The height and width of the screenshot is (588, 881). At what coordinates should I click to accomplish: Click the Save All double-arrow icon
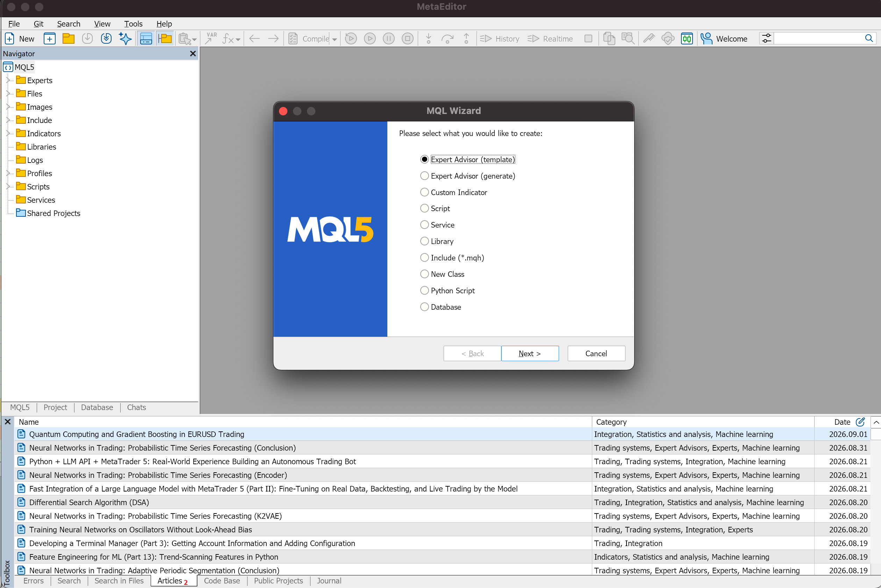(106, 38)
